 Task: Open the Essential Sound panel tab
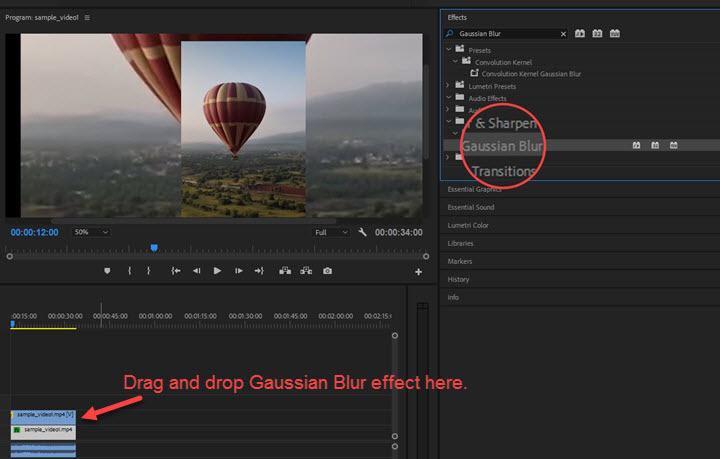(471, 207)
